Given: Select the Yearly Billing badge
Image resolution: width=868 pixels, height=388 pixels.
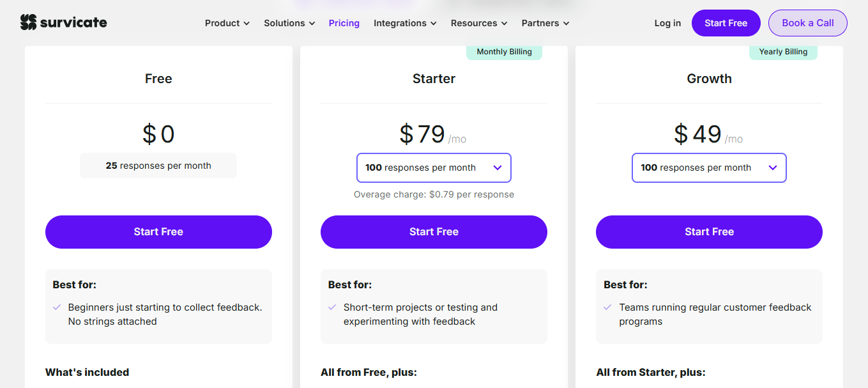Looking at the screenshot, I should click(783, 52).
